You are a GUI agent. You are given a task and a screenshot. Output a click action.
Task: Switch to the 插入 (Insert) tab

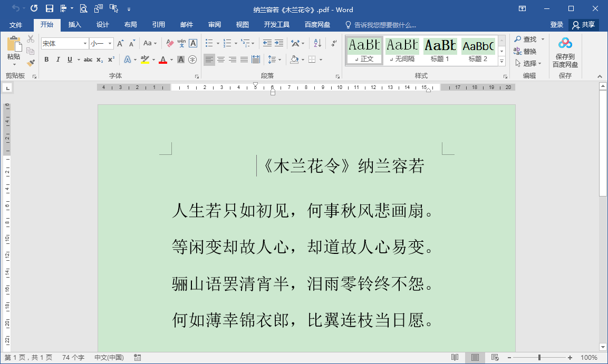point(74,25)
